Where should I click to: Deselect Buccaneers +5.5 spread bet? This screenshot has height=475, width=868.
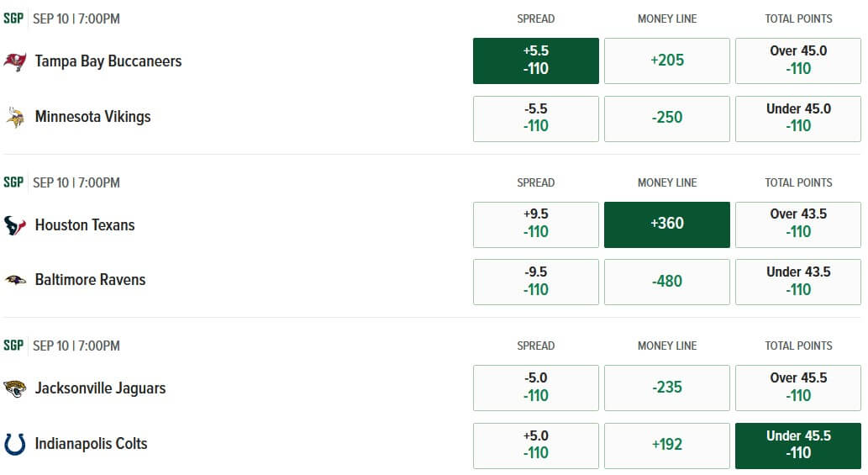point(536,61)
